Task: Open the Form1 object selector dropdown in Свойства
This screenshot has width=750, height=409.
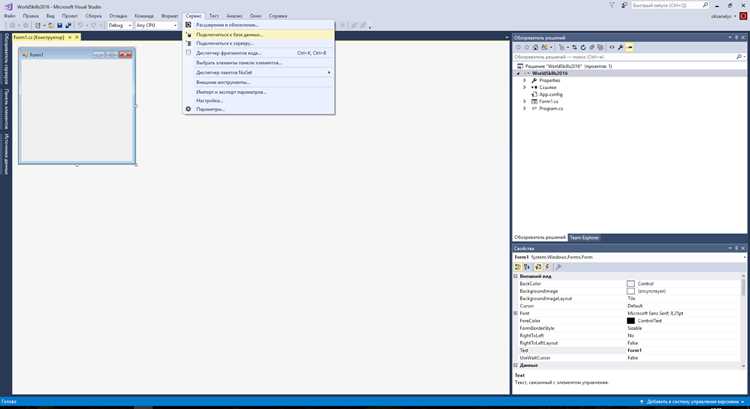Action: pyautogui.click(x=743, y=257)
